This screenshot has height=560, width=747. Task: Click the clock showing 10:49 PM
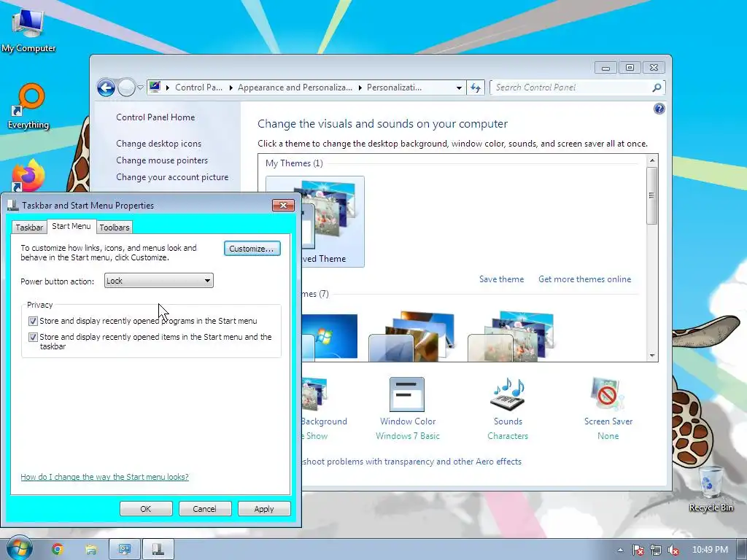point(710,550)
